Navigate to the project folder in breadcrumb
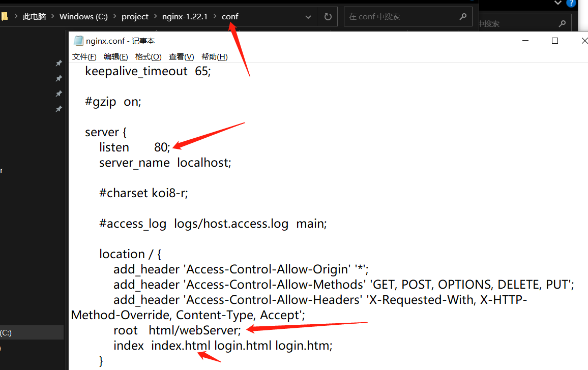The image size is (588, 370). pyautogui.click(x=135, y=17)
